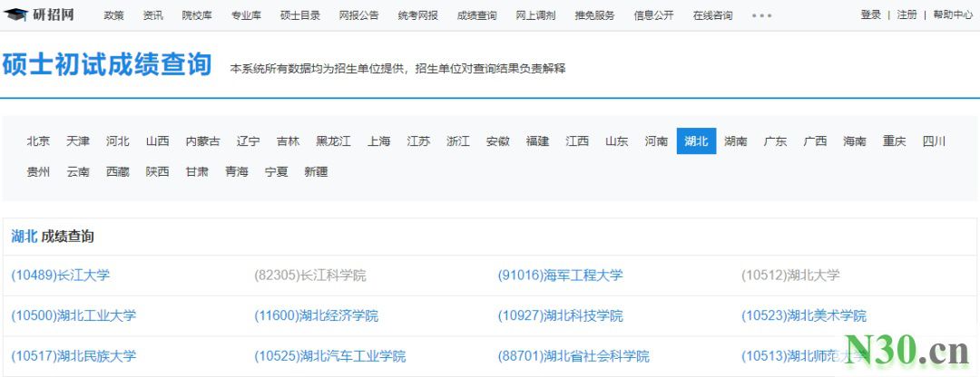Image resolution: width=980 pixels, height=377 pixels.
Task: Open (10500)湖北工业大学 link
Action: (x=73, y=316)
